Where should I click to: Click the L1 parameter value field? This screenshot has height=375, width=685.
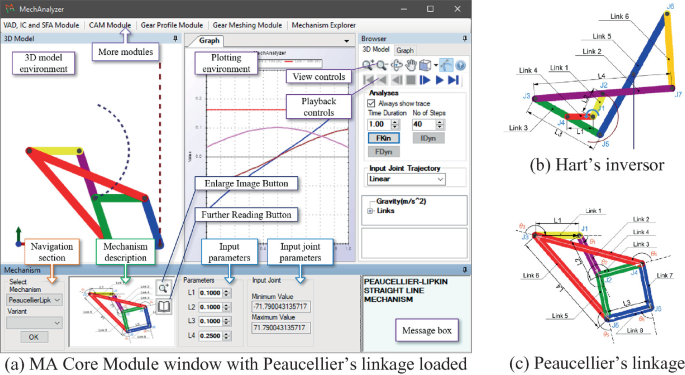(x=210, y=293)
